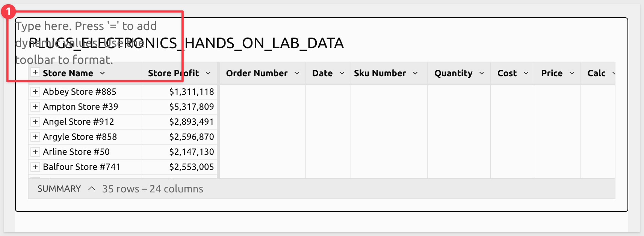Image resolution: width=644 pixels, height=236 pixels.
Task: Expand the Angel Store #912 row
Action: 35,122
